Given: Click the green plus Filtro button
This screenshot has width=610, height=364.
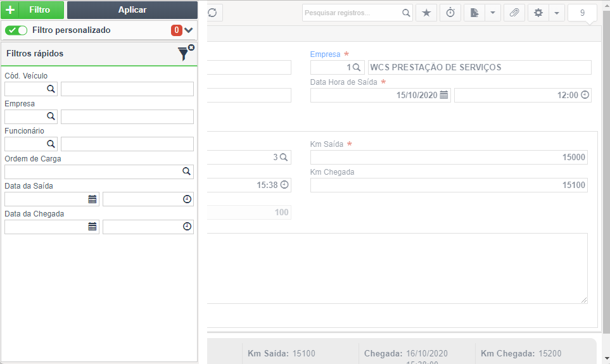Looking at the screenshot, I should (x=32, y=10).
